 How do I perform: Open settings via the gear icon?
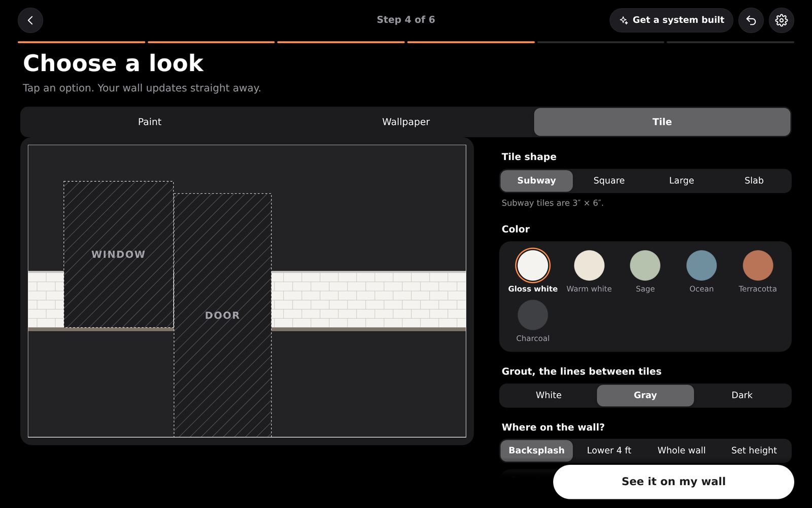pos(782,20)
